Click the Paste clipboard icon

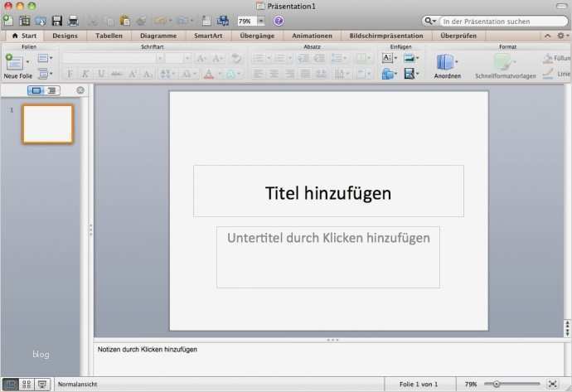[125, 21]
